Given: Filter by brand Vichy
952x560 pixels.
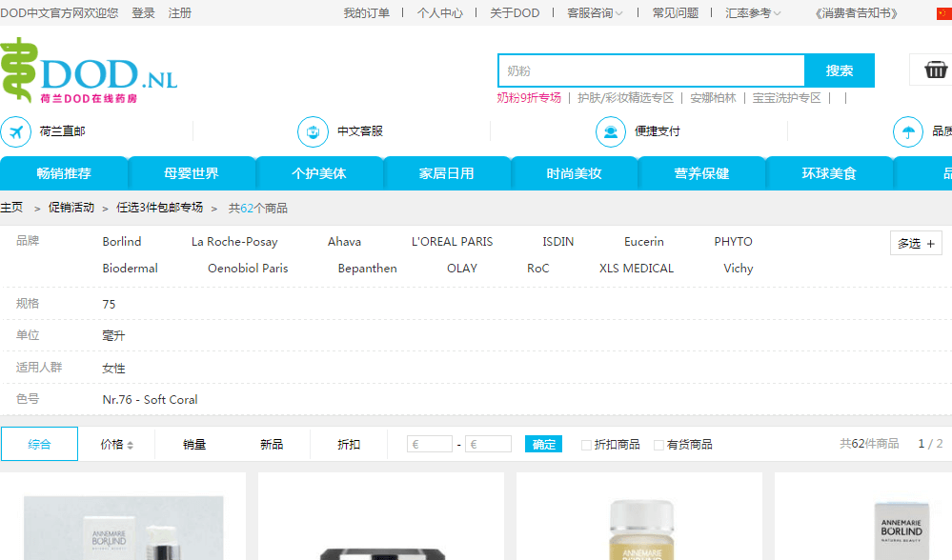Looking at the screenshot, I should (x=739, y=269).
